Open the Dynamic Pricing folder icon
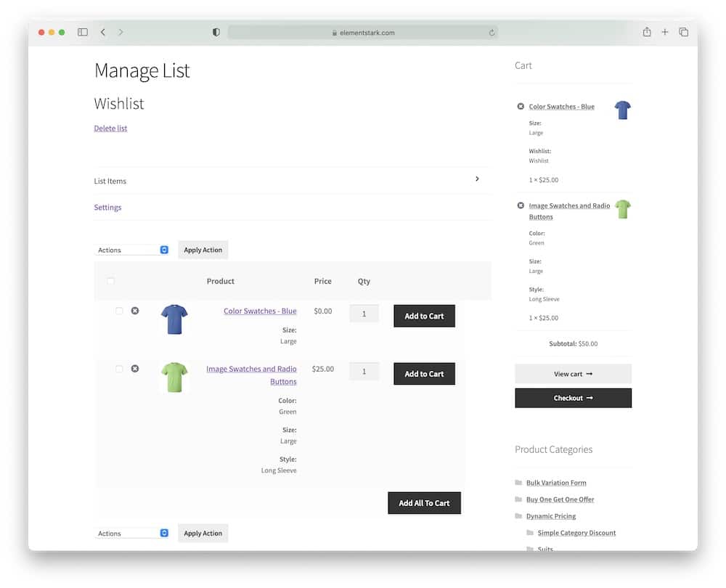 tap(518, 516)
